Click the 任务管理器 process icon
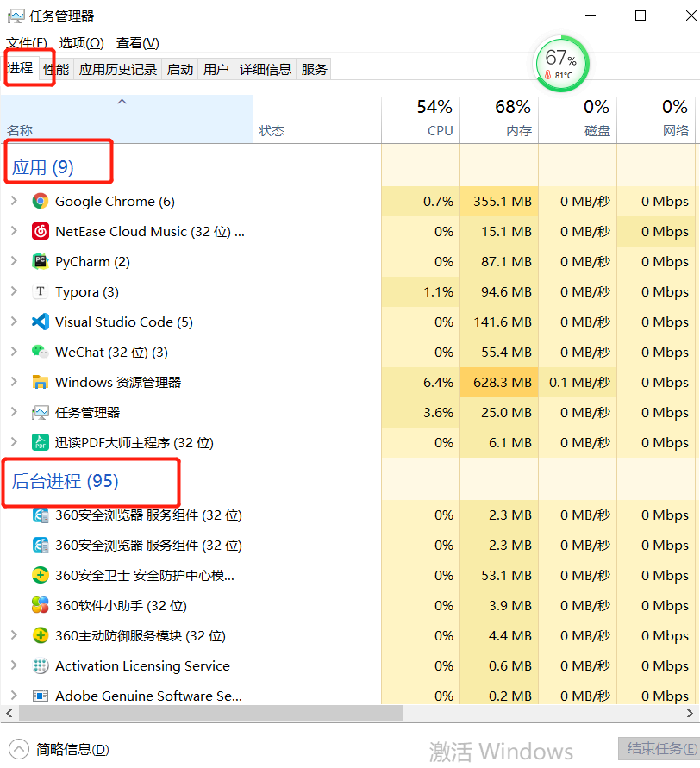The width and height of the screenshot is (700, 768). (x=40, y=412)
